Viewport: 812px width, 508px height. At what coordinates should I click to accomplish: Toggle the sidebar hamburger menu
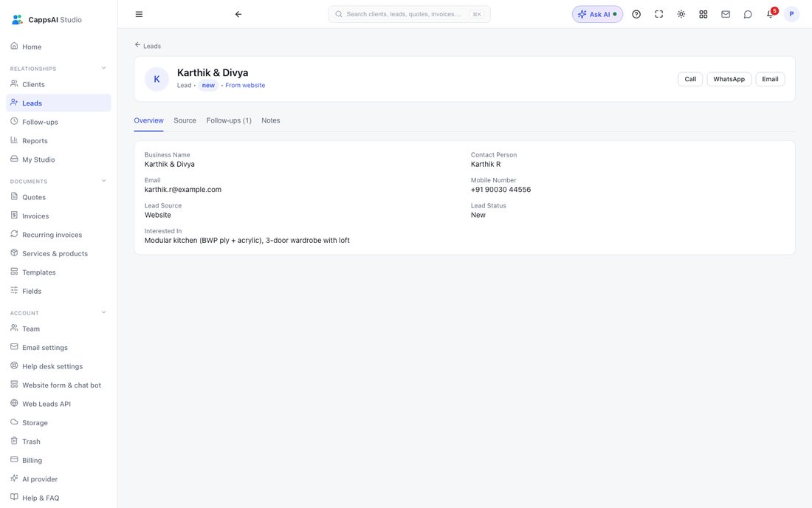[139, 15]
